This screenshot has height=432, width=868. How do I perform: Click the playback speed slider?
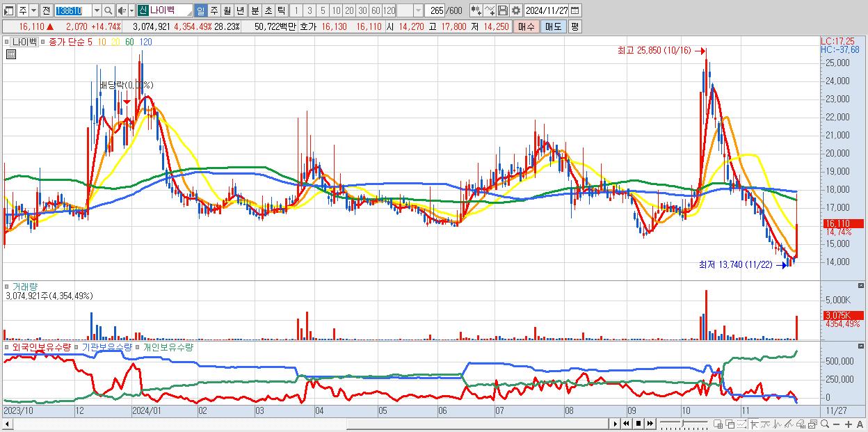684,424
